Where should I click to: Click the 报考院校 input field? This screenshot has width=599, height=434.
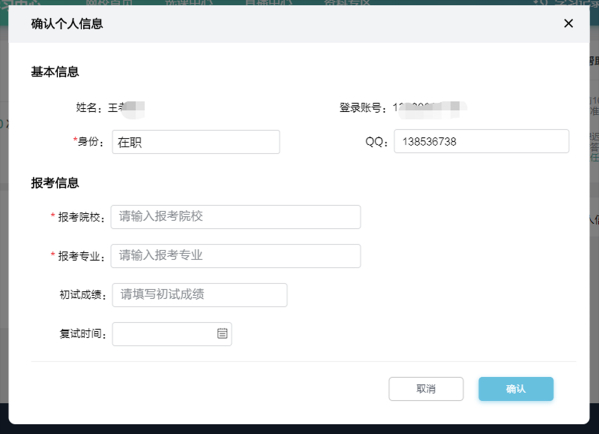click(x=236, y=217)
